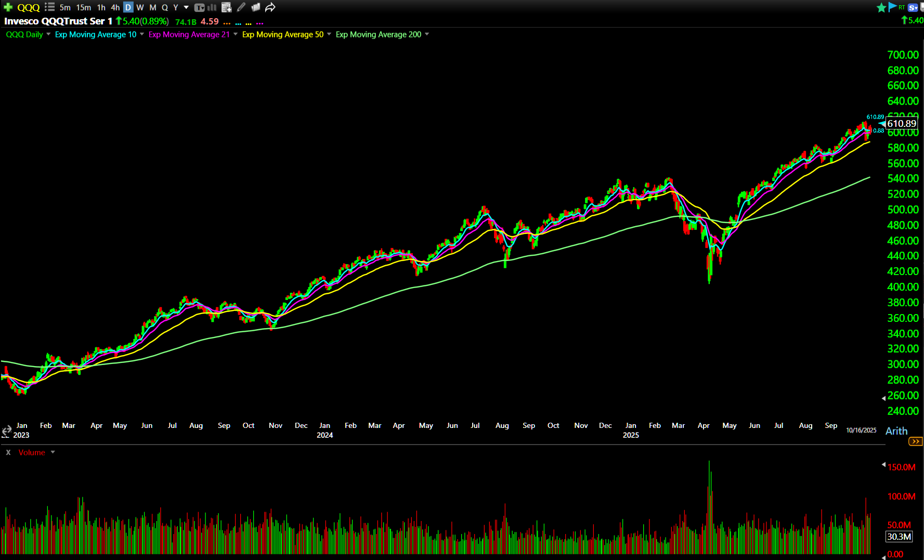
Task: Click the QQQ ticker symbol
Action: click(x=29, y=7)
